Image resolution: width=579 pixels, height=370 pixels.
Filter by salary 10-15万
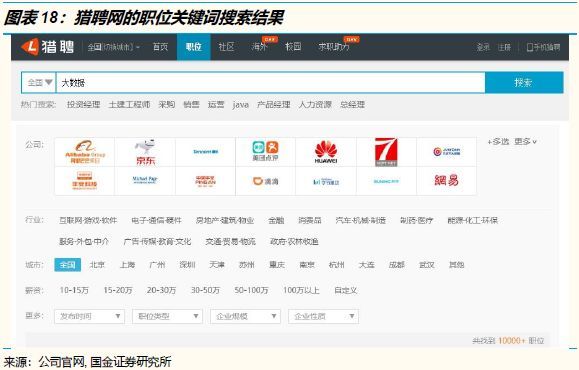(74, 290)
